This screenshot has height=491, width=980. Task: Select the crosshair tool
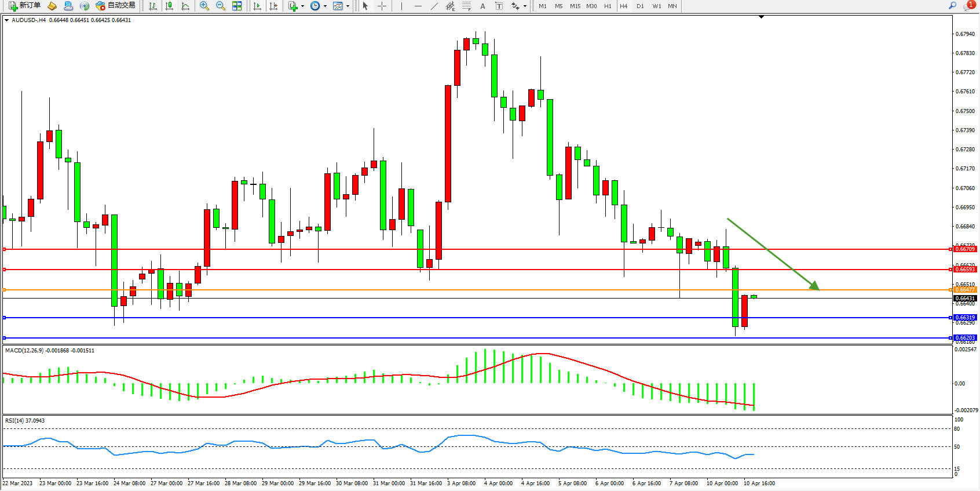[382, 6]
